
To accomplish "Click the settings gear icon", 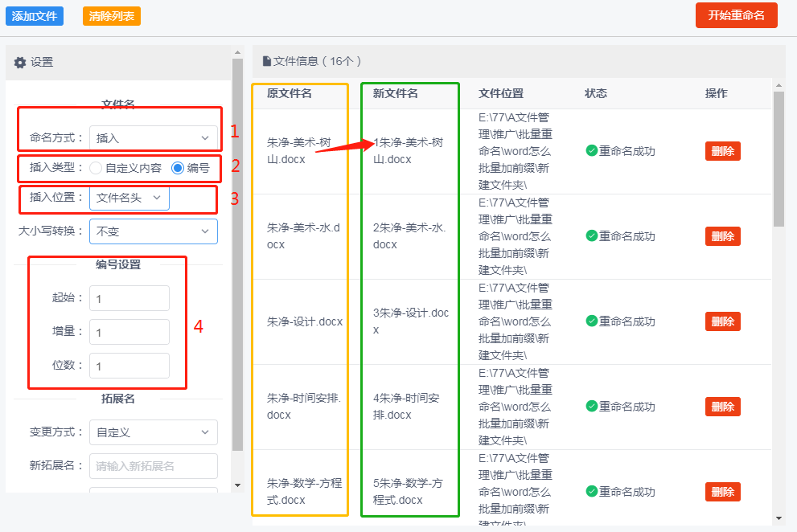I will [x=20, y=63].
